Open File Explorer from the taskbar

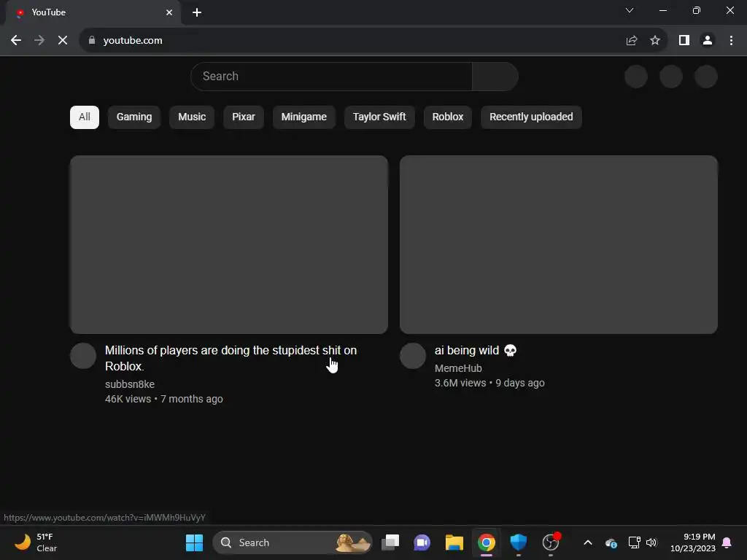click(x=454, y=542)
